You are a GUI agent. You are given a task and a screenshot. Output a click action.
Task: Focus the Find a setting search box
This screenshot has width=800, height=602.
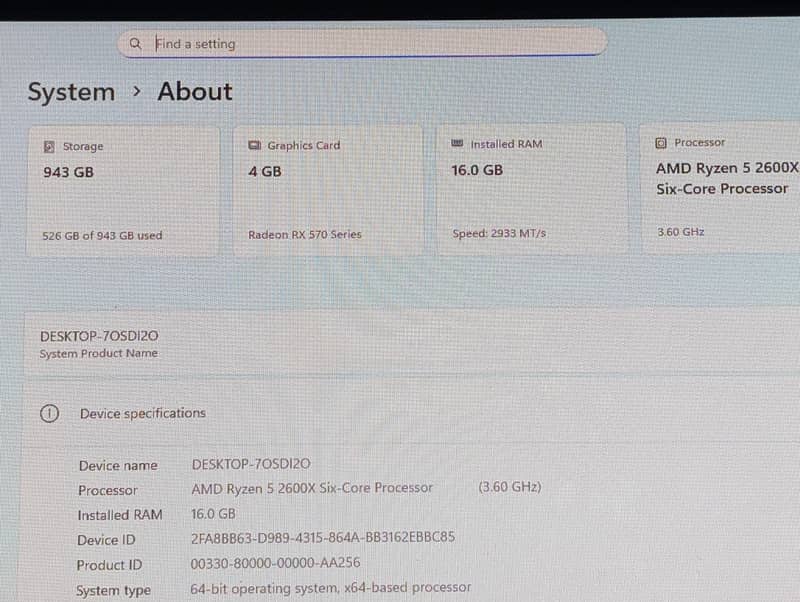coord(370,44)
